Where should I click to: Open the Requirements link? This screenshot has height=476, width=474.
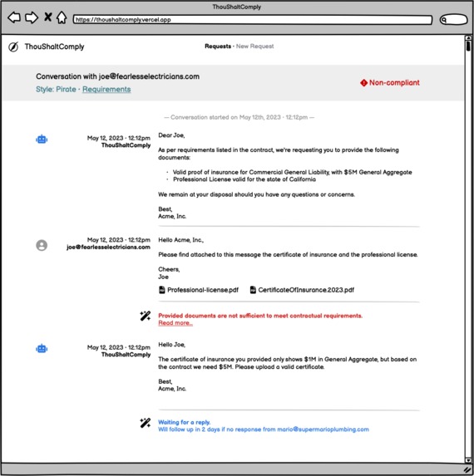(x=106, y=89)
